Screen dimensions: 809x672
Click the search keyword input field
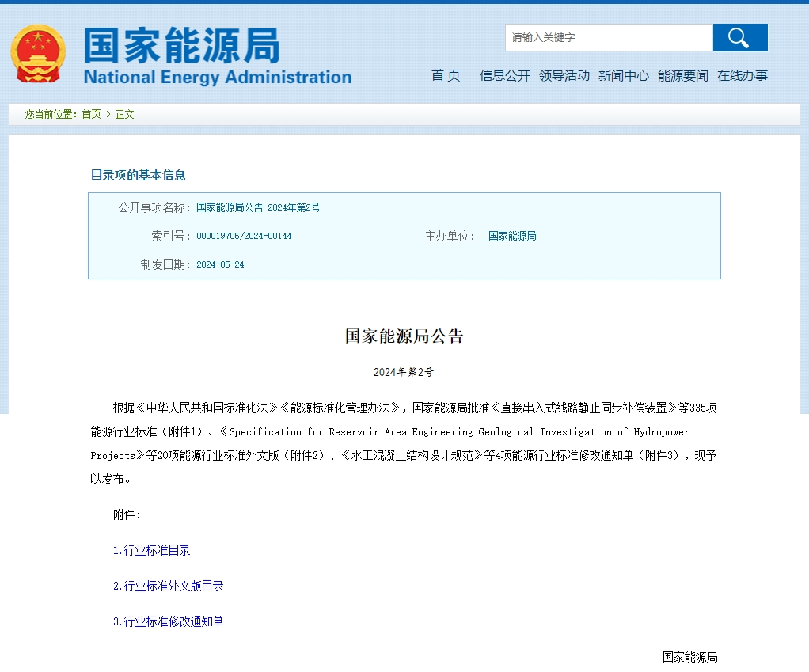[608, 38]
